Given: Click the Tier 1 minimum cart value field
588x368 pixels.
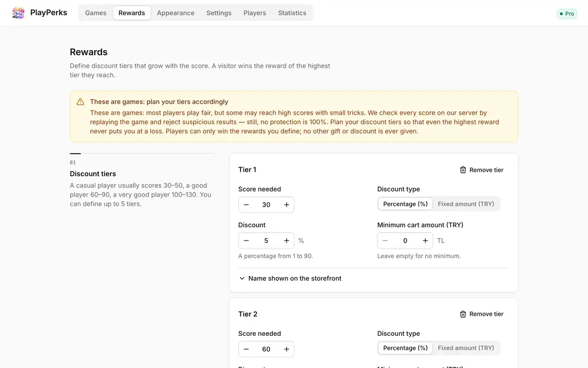Looking at the screenshot, I should point(405,241).
